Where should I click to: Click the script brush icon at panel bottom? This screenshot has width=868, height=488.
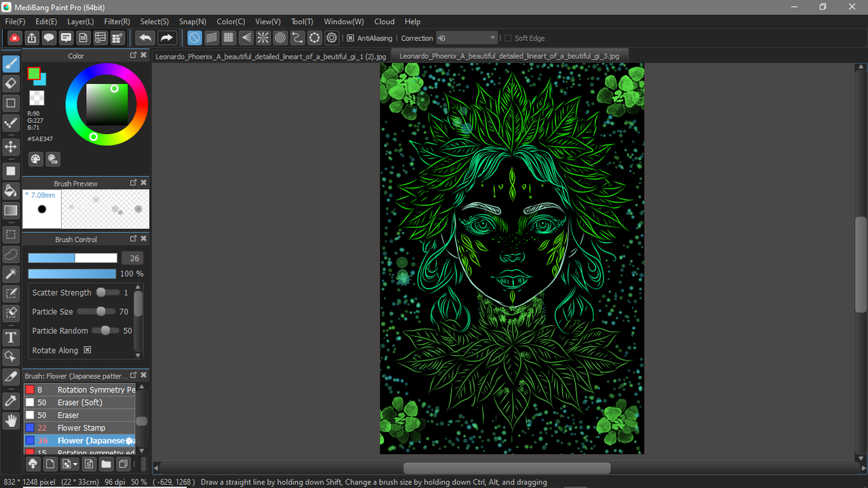[88, 464]
